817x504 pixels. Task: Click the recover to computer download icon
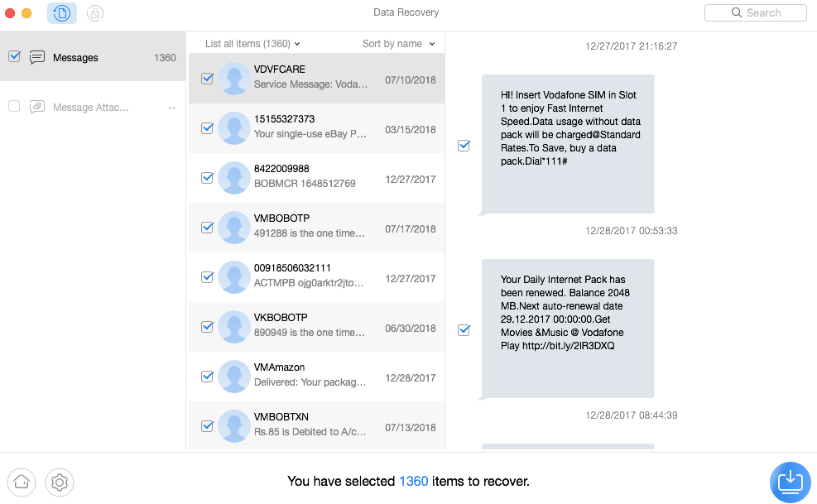pyautogui.click(x=790, y=481)
